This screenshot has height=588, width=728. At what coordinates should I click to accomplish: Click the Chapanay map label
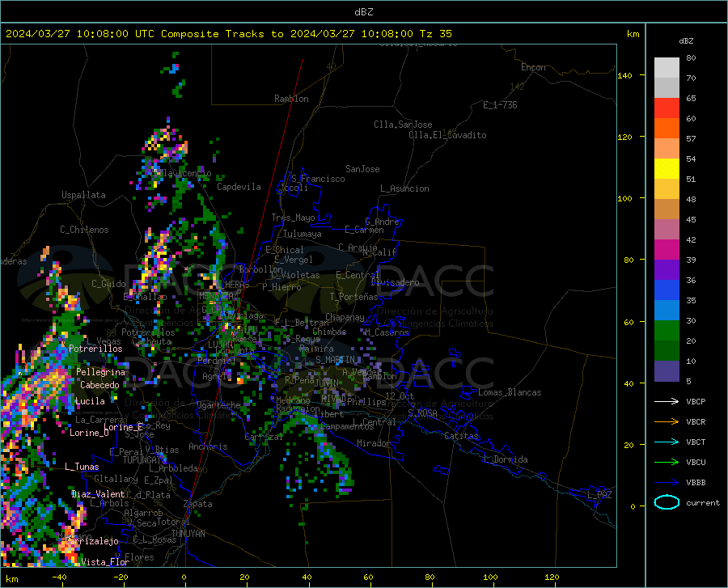[345, 317]
